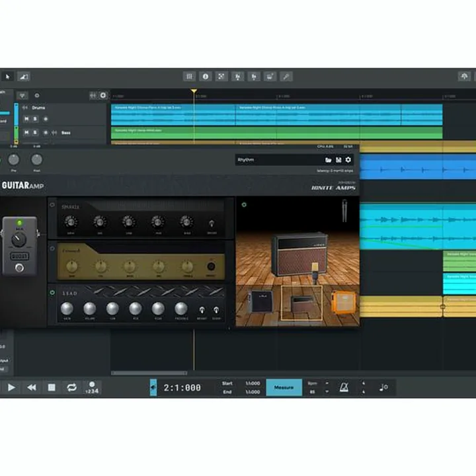This screenshot has height=476, width=476.
Task: Mute the Bass track
Action: point(26,133)
